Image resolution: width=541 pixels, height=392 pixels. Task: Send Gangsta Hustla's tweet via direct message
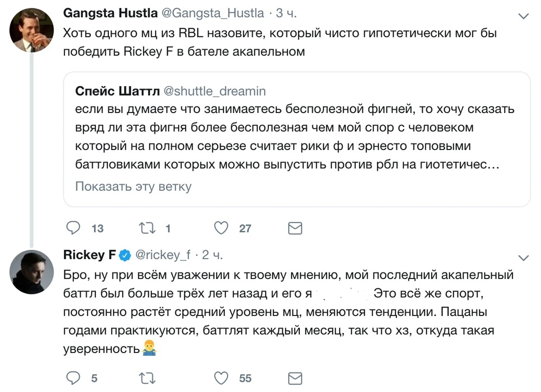tap(295, 228)
